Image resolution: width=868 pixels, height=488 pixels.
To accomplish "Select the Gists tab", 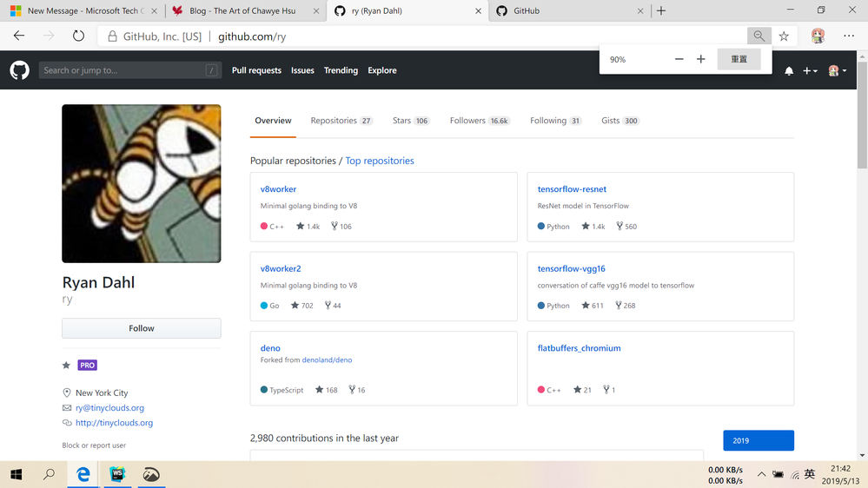I will pyautogui.click(x=620, y=121).
